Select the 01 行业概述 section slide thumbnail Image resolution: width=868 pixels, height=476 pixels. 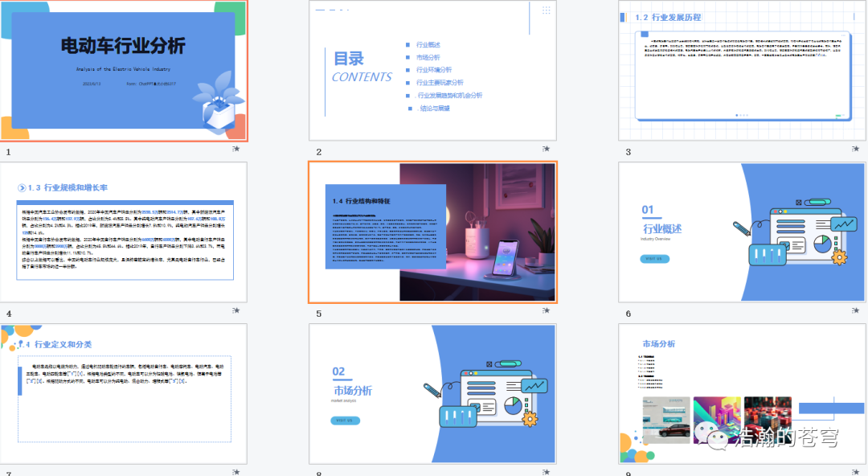pyautogui.click(x=742, y=232)
